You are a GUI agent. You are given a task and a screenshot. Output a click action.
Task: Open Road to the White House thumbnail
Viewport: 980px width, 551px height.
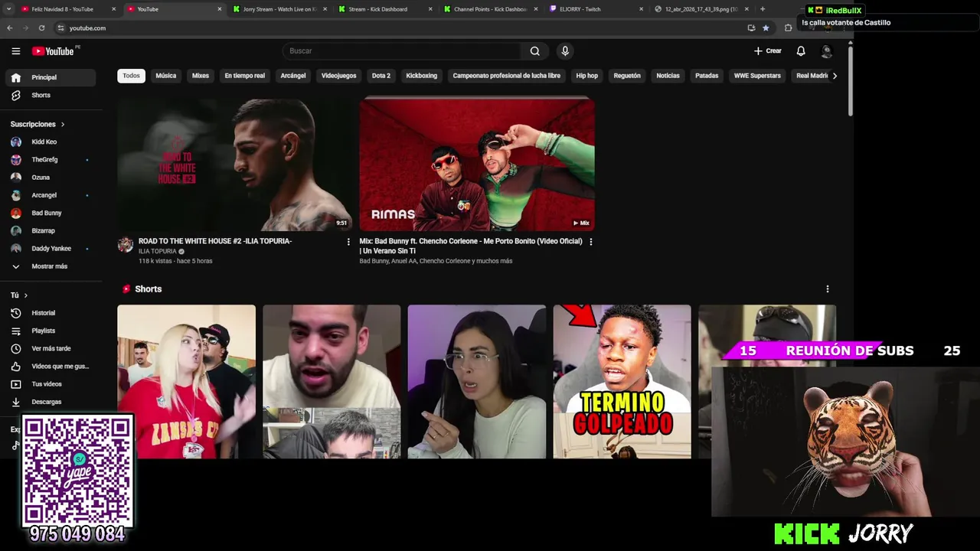(x=234, y=164)
